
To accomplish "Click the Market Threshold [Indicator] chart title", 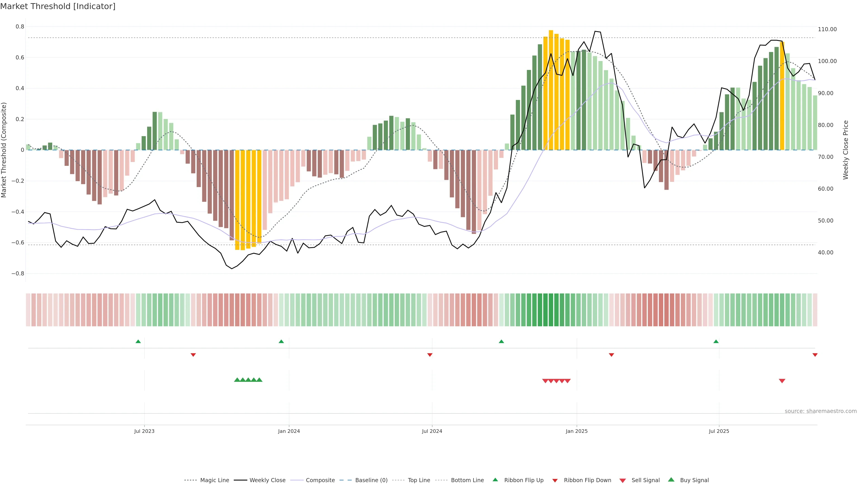I will 58,6.
